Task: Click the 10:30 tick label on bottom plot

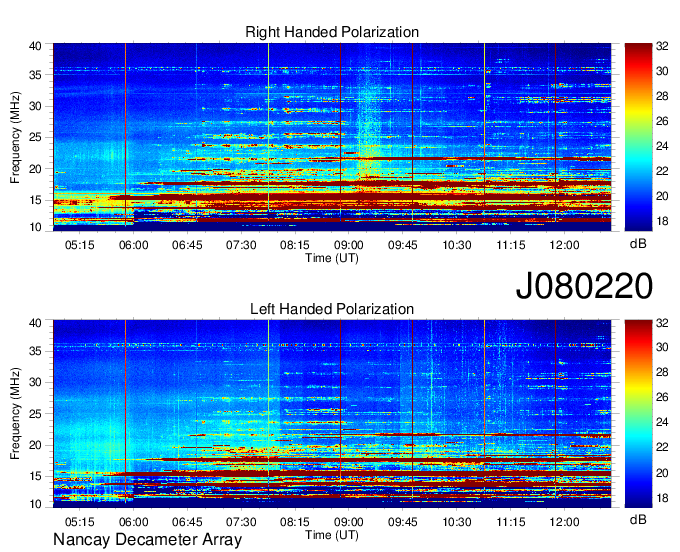Action: pos(457,522)
